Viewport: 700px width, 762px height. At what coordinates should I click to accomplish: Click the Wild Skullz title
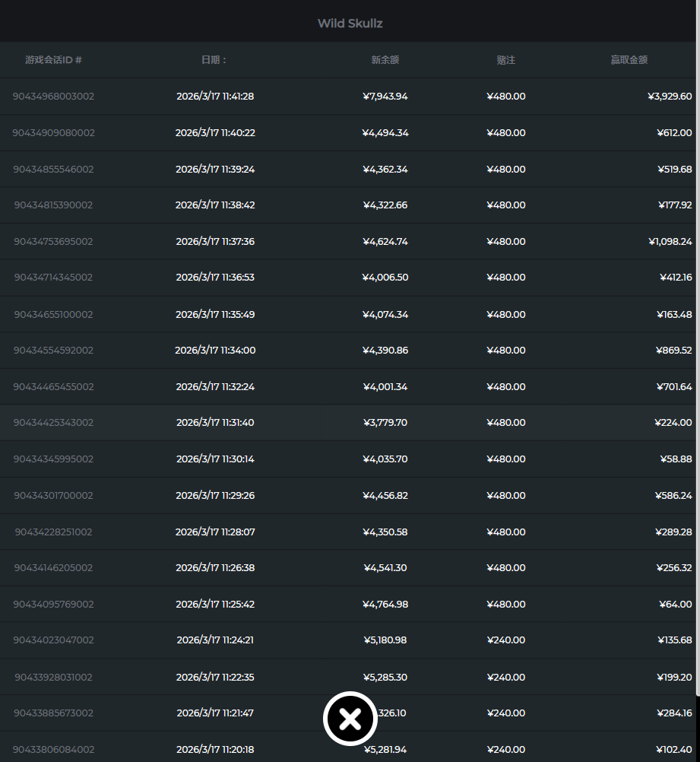click(x=350, y=24)
